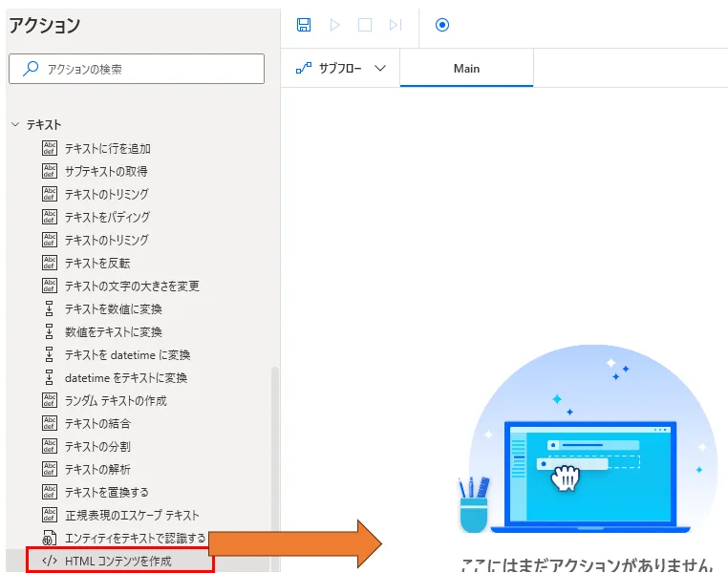Click the Run next action icon
728x573 pixels.
(396, 25)
